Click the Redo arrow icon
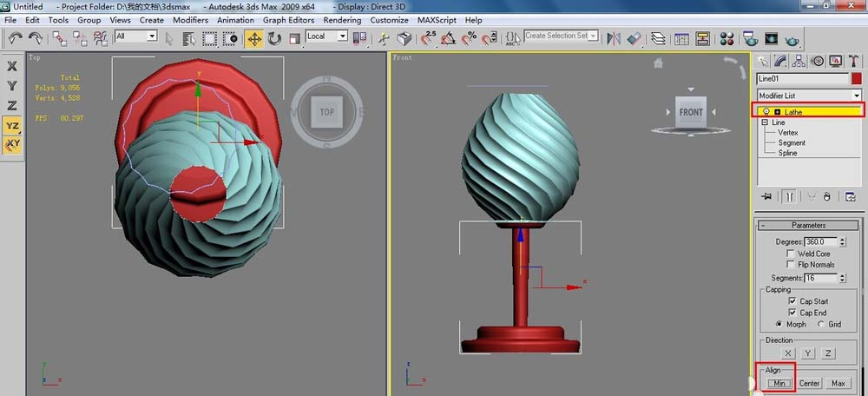The width and height of the screenshot is (868, 396). 36,38
